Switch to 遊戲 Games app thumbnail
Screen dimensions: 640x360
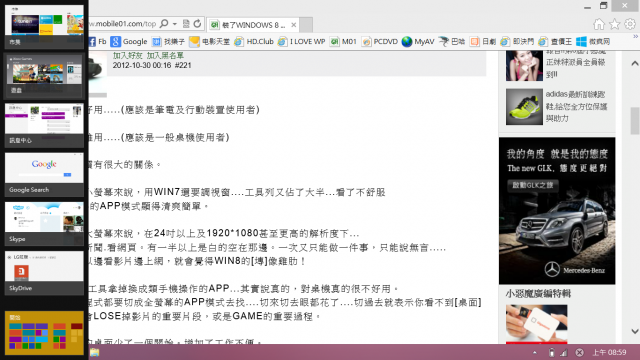[44, 75]
